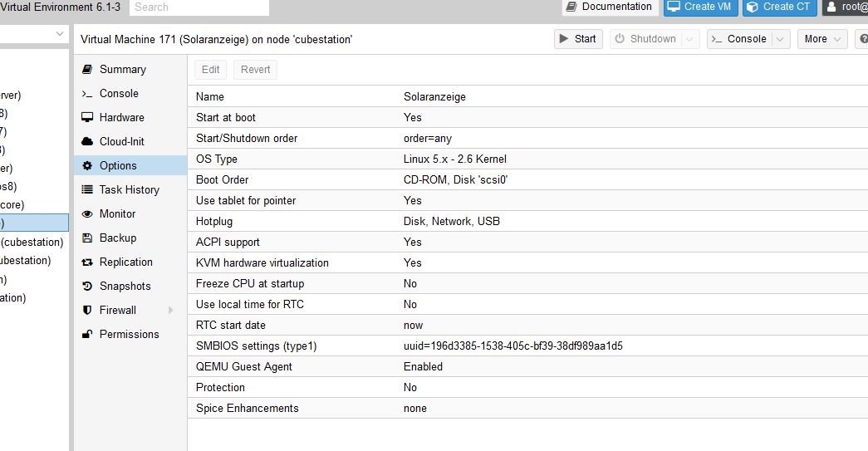Select the Cloud-Init cloud icon
The height and width of the screenshot is (451, 868).
click(x=87, y=142)
